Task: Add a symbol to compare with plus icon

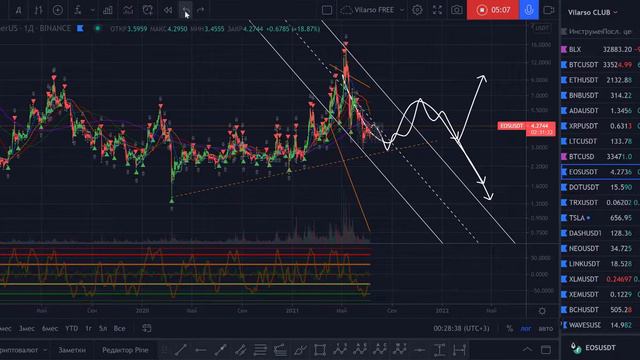Action: (58, 10)
